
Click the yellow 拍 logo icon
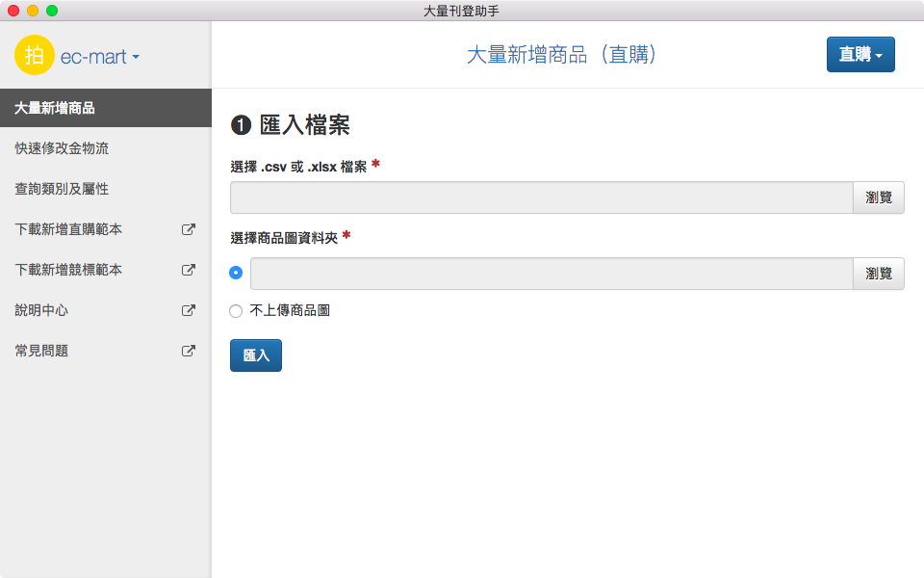point(35,56)
